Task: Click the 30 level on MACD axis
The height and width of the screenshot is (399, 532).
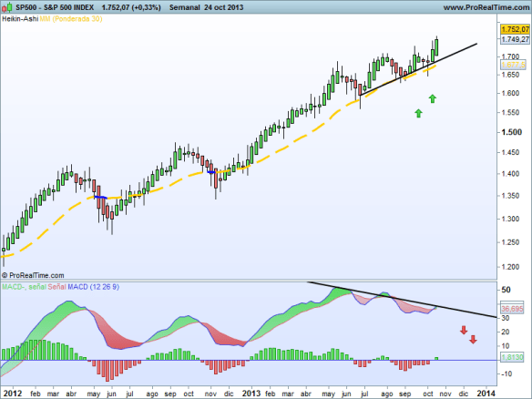Action: pos(505,318)
